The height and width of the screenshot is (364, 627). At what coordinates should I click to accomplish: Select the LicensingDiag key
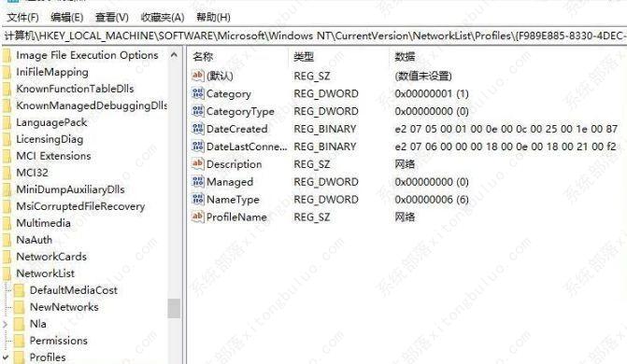click(x=50, y=139)
